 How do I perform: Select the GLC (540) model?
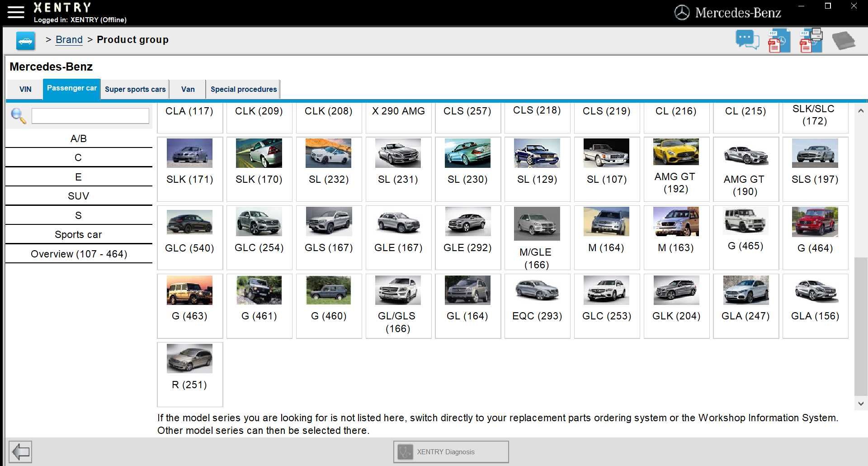click(190, 238)
